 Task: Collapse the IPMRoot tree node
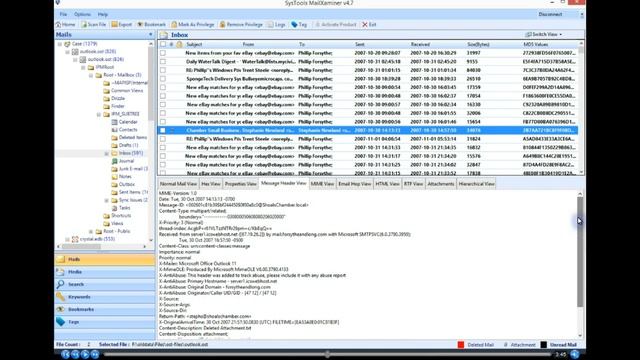(x=83, y=67)
